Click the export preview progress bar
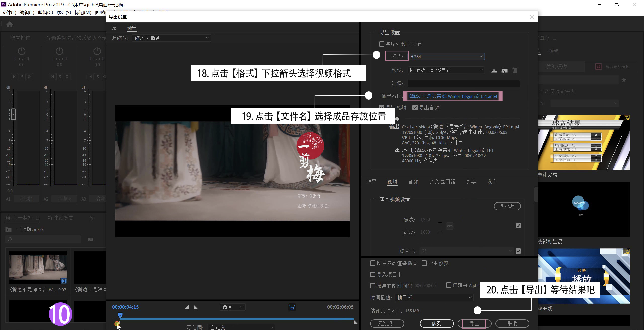Image resolution: width=644 pixels, height=330 pixels. 237,319
